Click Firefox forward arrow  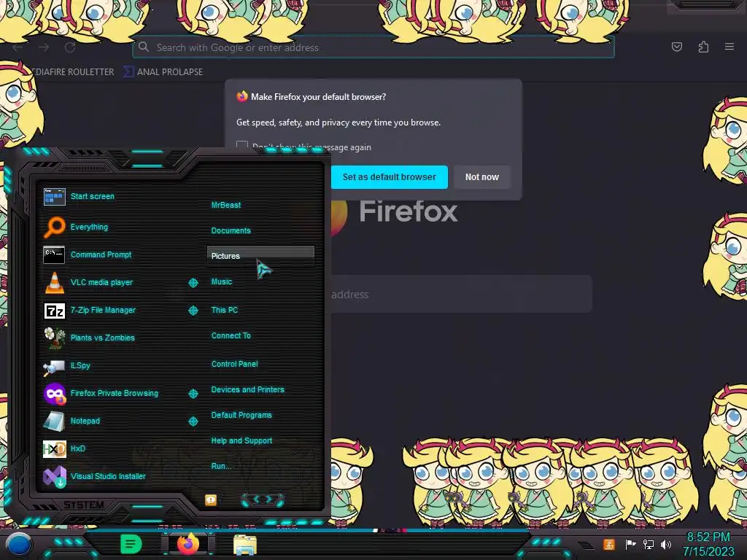pos(44,47)
